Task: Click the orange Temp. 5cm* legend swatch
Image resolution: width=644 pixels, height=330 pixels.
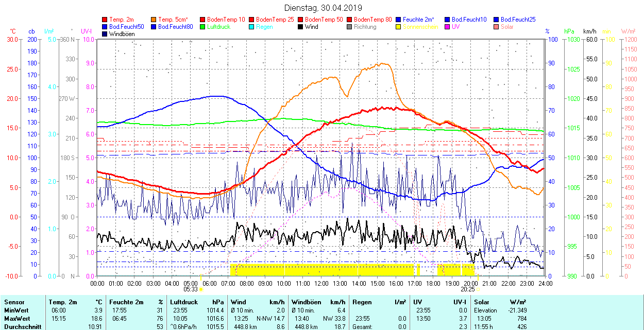Action: click(154, 20)
